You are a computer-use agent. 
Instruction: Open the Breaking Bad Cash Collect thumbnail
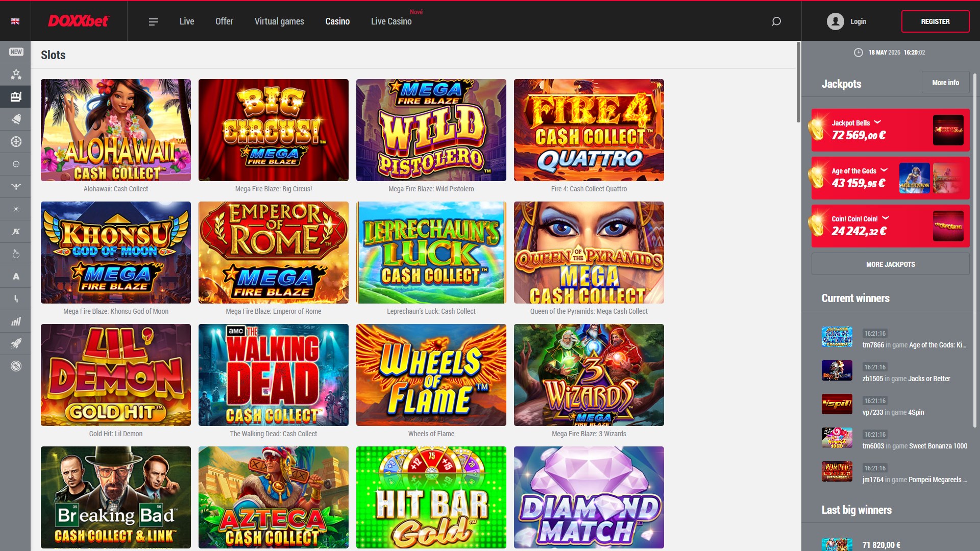point(116,497)
